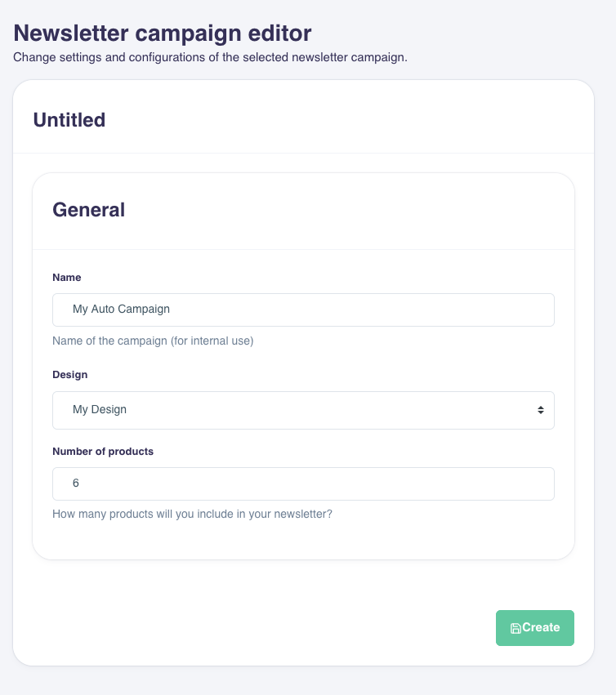Focus the Number of products field

303,483
